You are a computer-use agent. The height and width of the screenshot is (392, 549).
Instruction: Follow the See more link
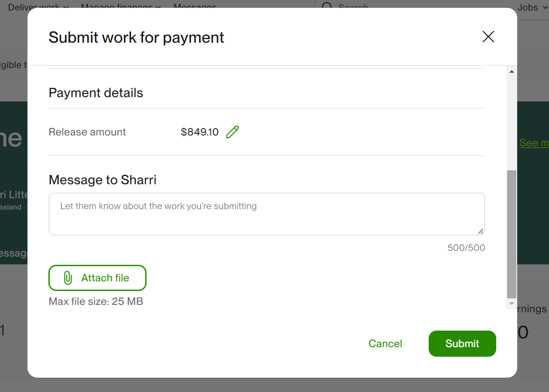[534, 143]
